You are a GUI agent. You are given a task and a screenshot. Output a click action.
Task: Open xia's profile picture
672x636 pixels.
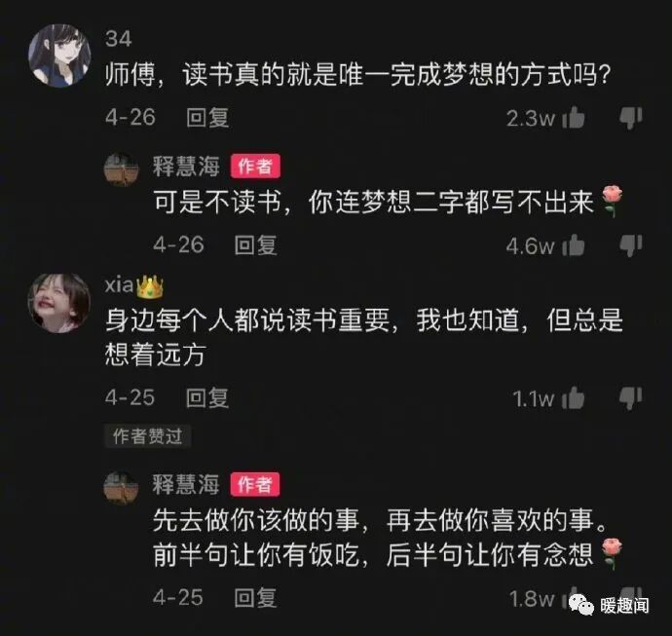coord(59,304)
